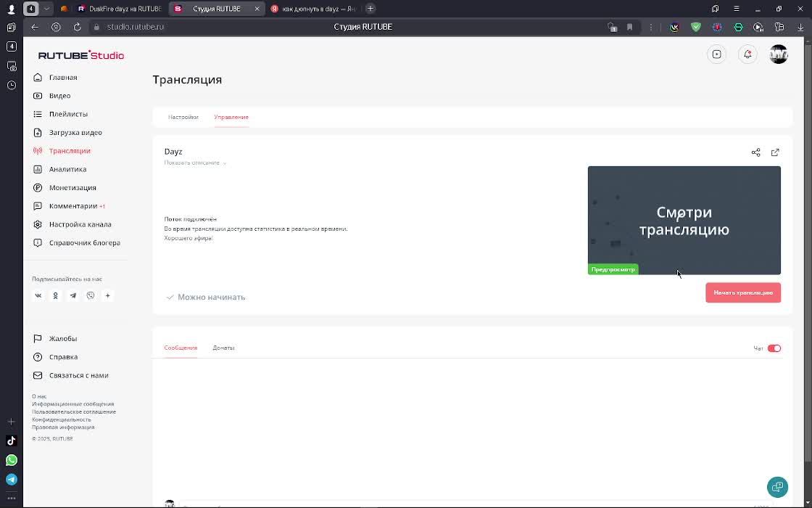Screen dimensions: 812x508
Task: Click the Жалобы flag icon
Action: click(x=37, y=338)
